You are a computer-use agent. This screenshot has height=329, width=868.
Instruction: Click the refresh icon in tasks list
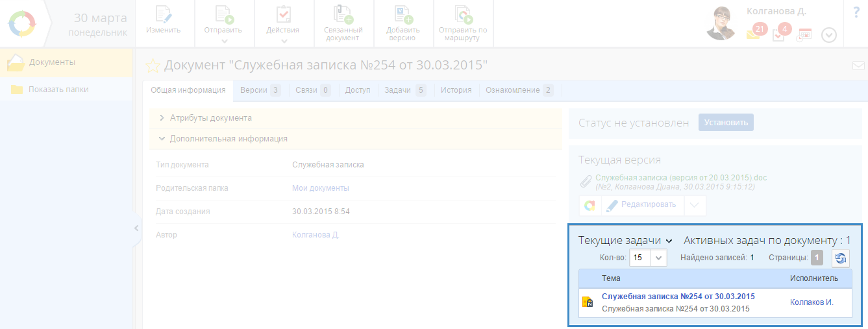pos(841,258)
